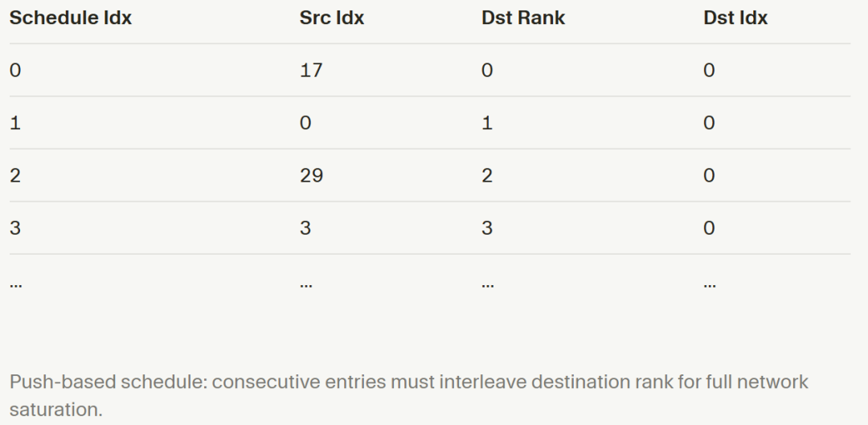Click Schedule Idx cell 2
This screenshot has width=868, height=425.
15,175
